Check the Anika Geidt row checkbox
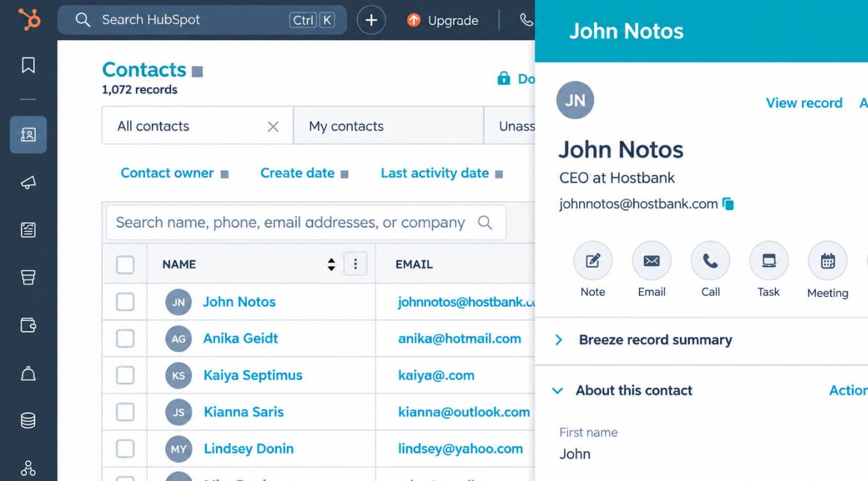The image size is (868, 481). (125, 339)
